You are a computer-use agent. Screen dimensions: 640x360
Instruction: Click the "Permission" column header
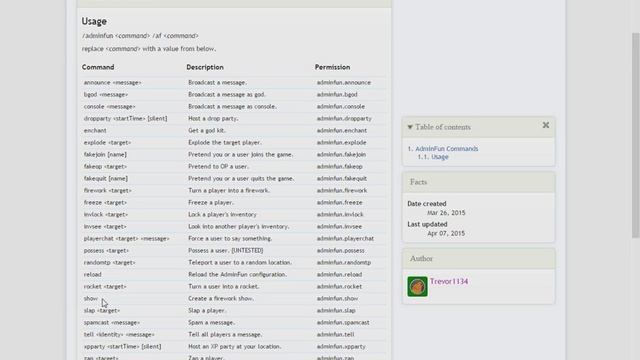(x=332, y=67)
